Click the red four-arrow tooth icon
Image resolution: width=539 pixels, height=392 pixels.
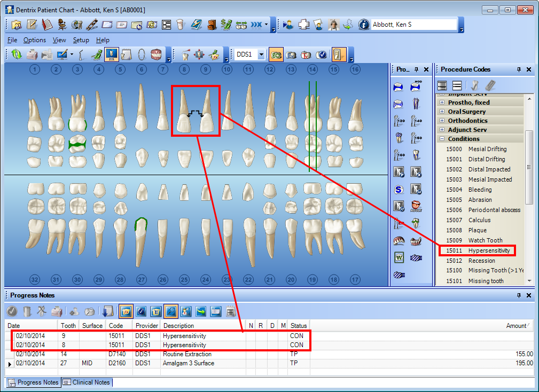coord(199,54)
